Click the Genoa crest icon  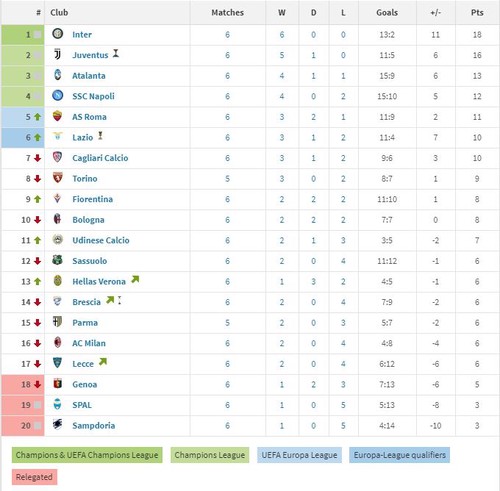57,384
